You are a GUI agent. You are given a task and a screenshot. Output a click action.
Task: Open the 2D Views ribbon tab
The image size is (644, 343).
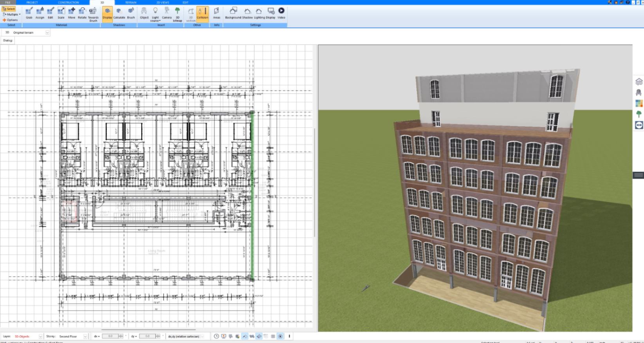coord(163,2)
